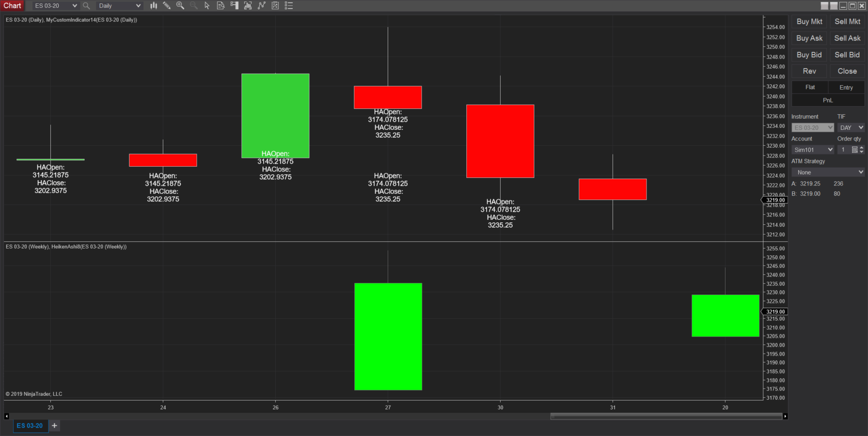Open the Daily interval dropdown
This screenshot has width=868, height=436.
pyautogui.click(x=120, y=6)
